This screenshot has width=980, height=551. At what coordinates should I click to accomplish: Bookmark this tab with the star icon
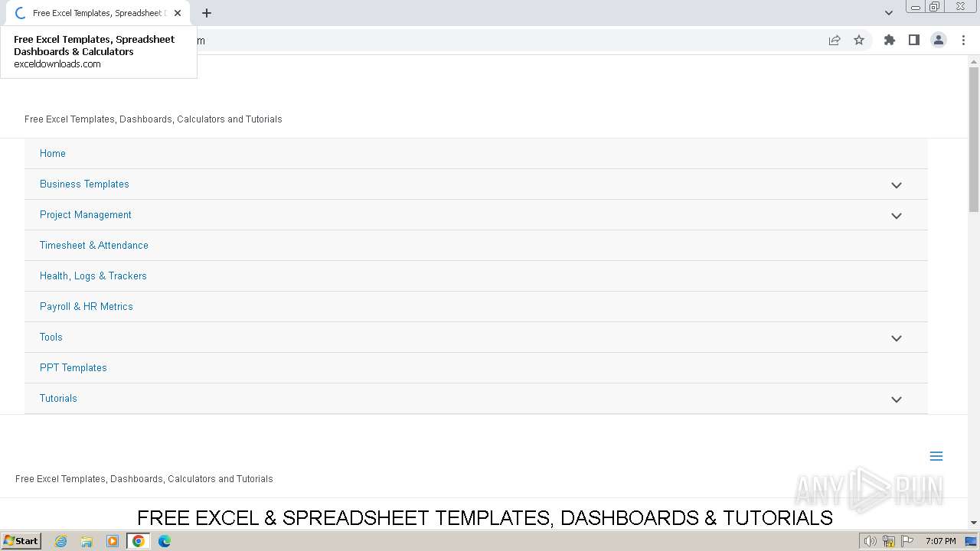(x=859, y=41)
